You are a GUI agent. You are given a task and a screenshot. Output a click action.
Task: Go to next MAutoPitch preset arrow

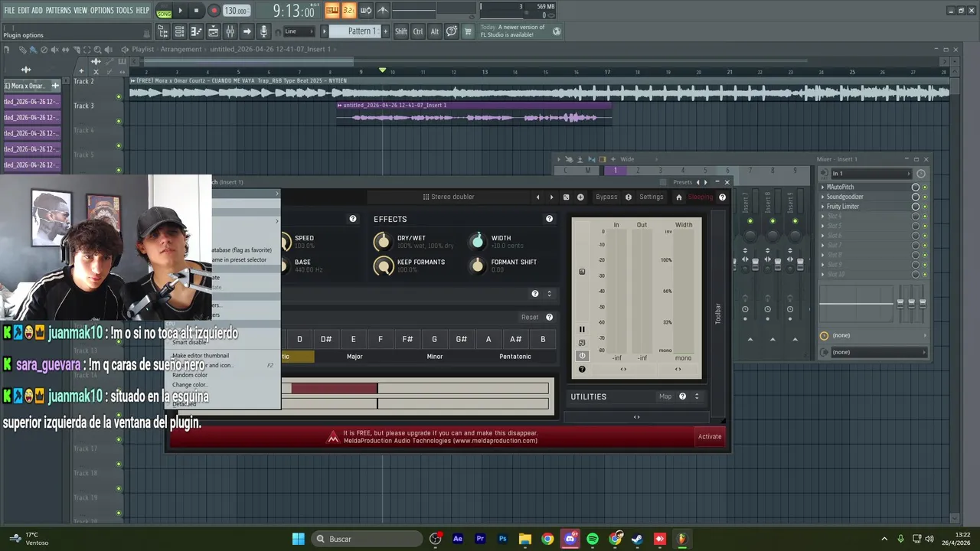[x=551, y=197]
